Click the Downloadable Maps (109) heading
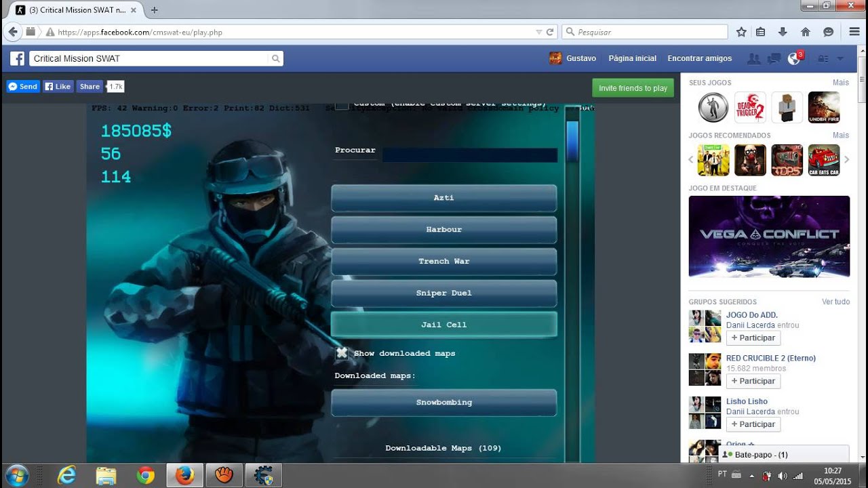 (x=443, y=448)
